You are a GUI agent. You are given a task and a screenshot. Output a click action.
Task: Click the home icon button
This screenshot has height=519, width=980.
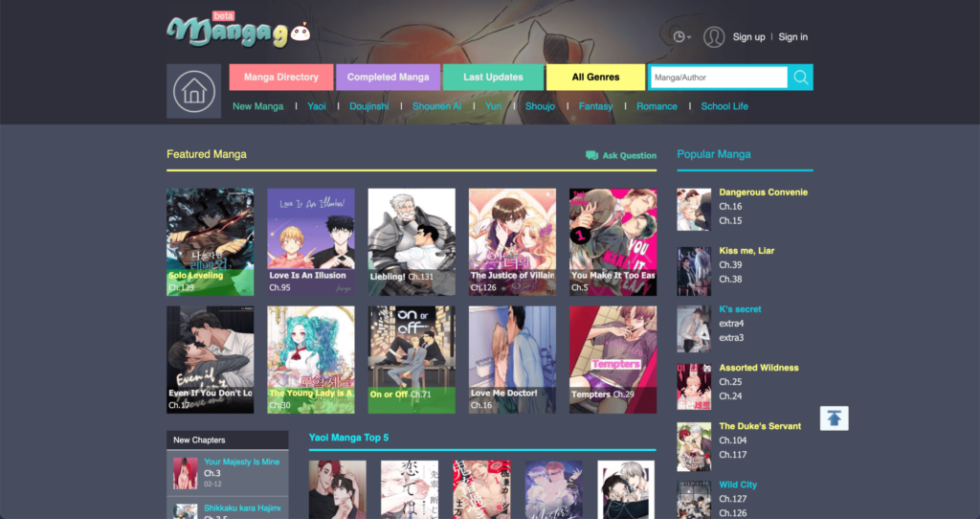pyautogui.click(x=193, y=91)
